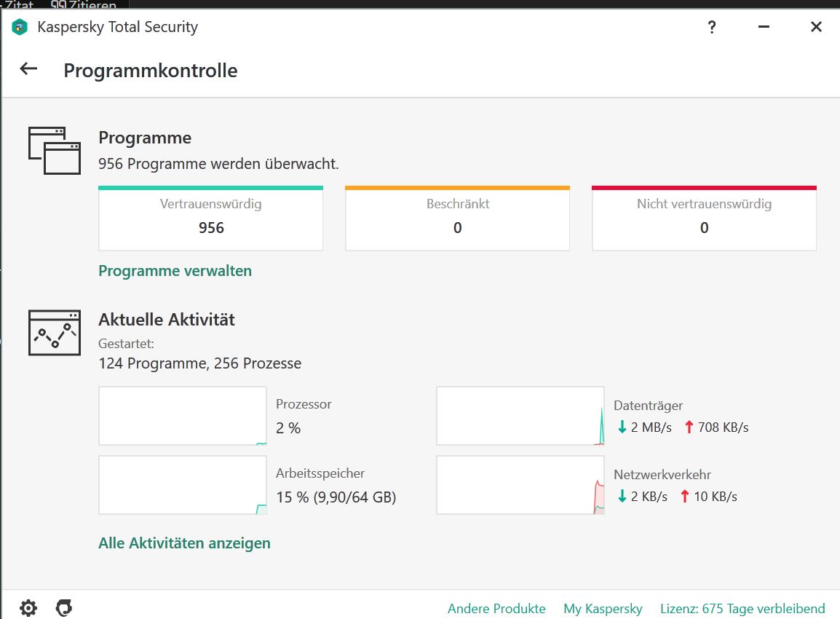Click the Kaspersky logo icon in the title bar
Image resolution: width=840 pixels, height=619 pixels.
click(x=19, y=27)
